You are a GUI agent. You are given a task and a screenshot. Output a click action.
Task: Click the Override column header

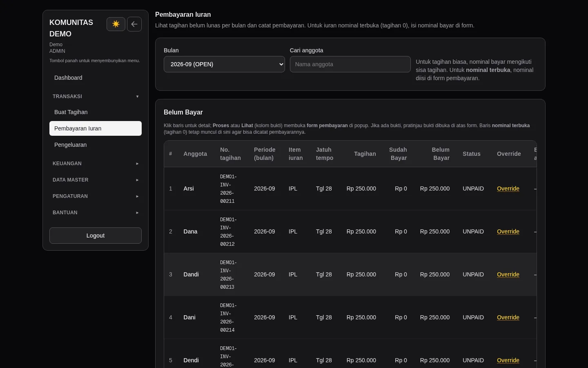point(509,154)
